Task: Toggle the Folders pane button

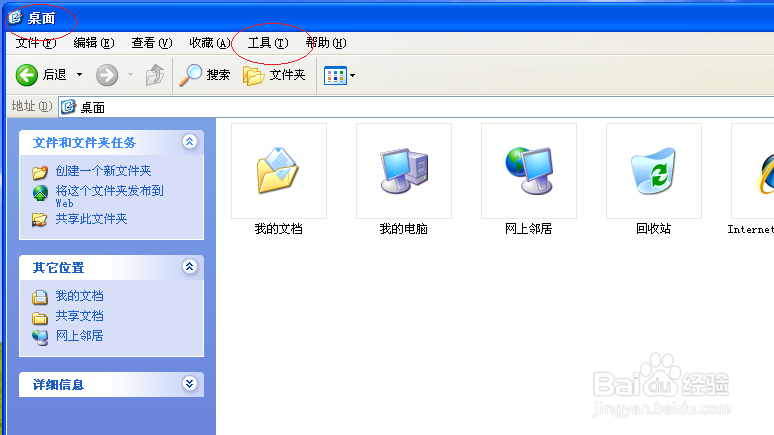Action: pyautogui.click(x=274, y=75)
